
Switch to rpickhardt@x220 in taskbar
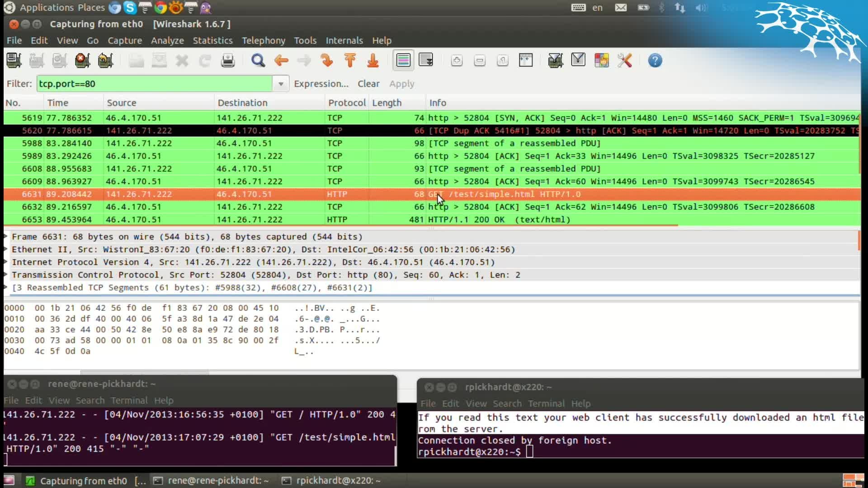pos(331,480)
